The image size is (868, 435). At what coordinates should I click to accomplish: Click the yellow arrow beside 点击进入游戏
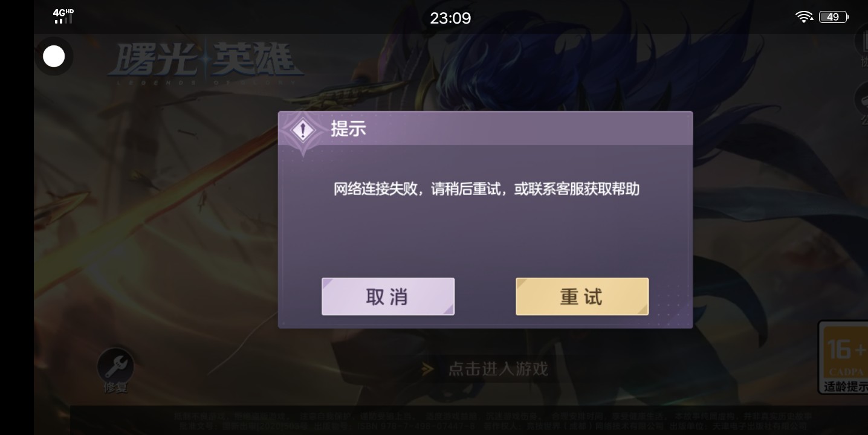pos(428,369)
